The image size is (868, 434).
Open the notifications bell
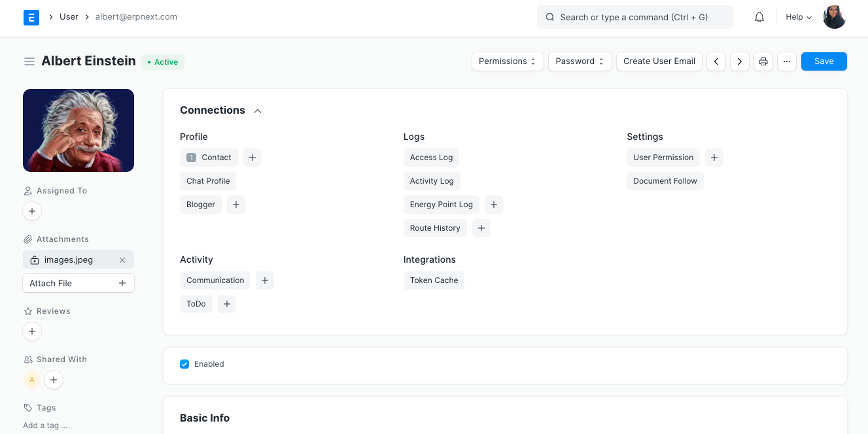(x=759, y=18)
